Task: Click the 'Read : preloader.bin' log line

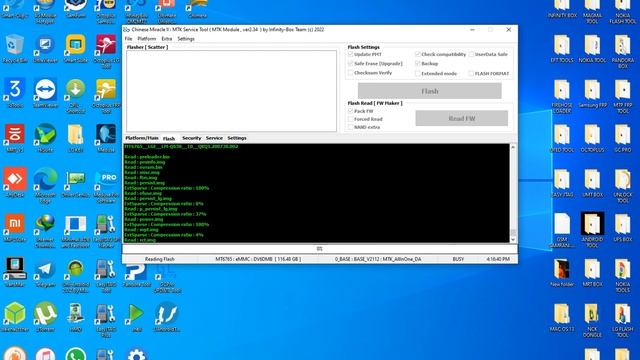Action: pyautogui.click(x=147, y=157)
